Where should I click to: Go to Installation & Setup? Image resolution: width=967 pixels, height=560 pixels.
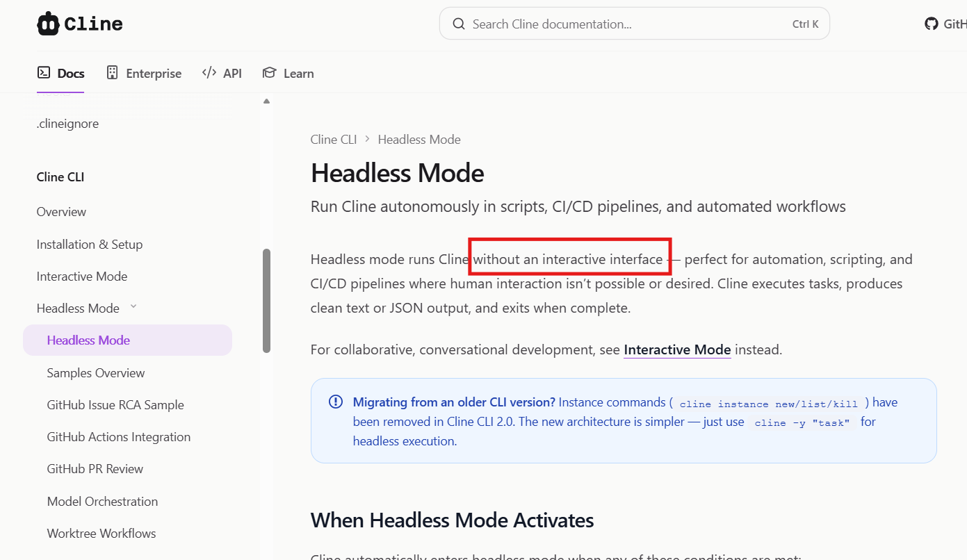90,245
